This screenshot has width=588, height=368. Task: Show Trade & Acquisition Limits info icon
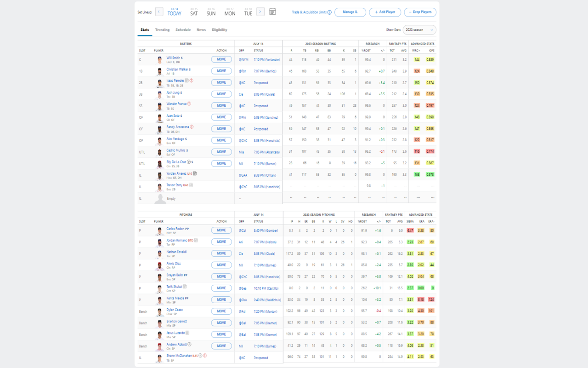pyautogui.click(x=330, y=12)
